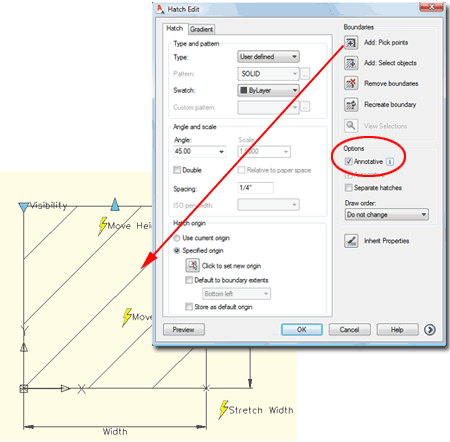Viewport: 450px width, 442px height.
Task: Open the Swatch ByLayer color dropdown
Action: (x=268, y=90)
